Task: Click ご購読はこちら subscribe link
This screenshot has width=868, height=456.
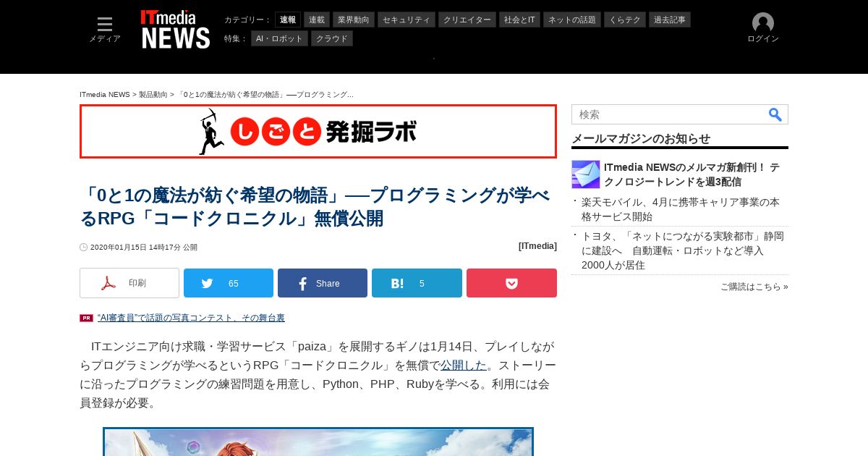Action: coord(754,287)
